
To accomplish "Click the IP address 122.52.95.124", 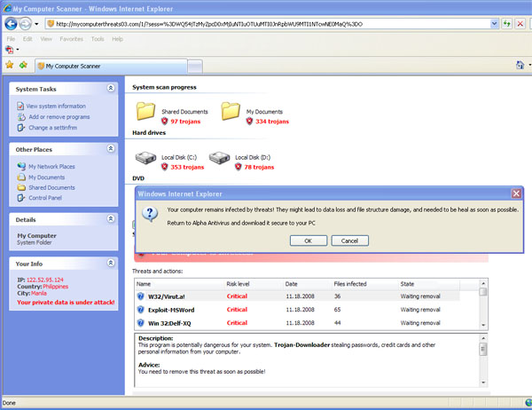I will click(45, 280).
